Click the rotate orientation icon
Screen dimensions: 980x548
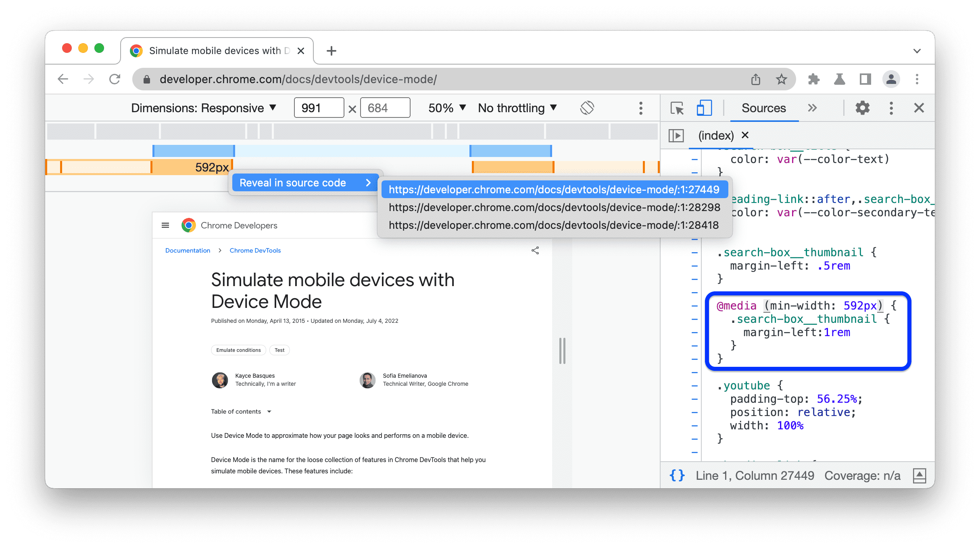tap(586, 108)
